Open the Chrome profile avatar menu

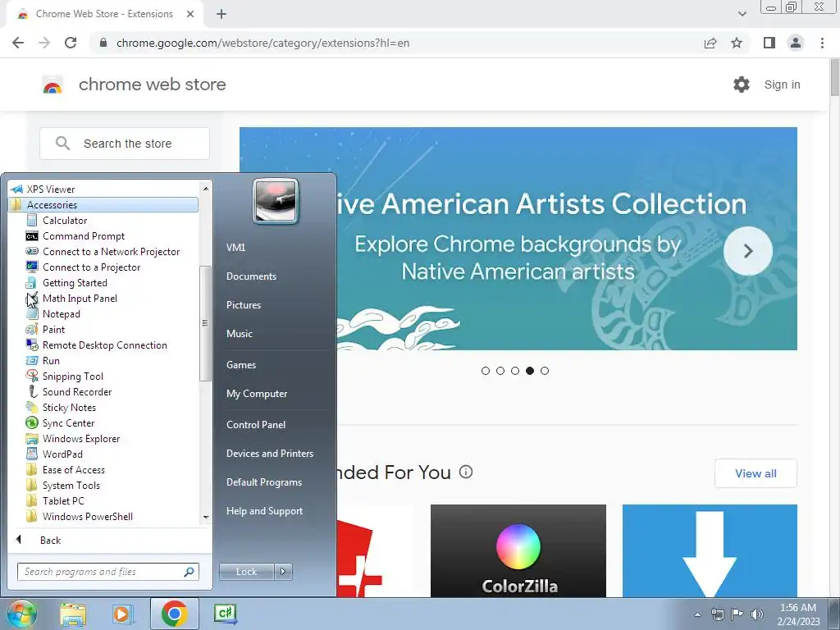coord(796,43)
